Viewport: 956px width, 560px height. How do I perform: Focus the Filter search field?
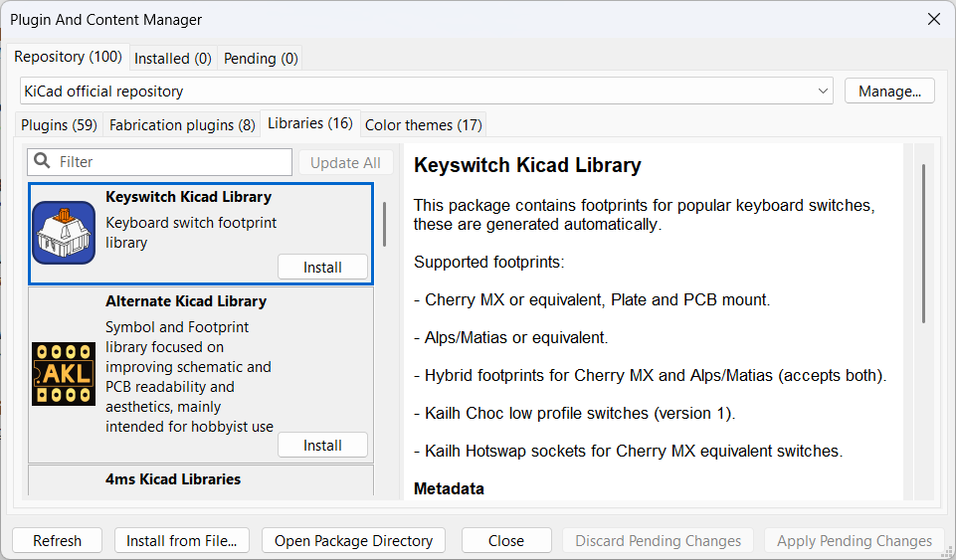click(x=160, y=161)
